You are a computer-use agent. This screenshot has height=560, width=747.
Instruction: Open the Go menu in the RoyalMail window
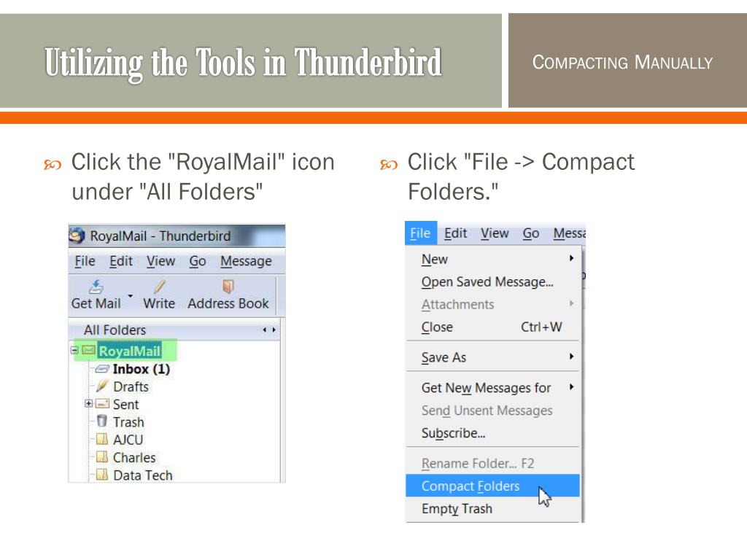pos(197,262)
